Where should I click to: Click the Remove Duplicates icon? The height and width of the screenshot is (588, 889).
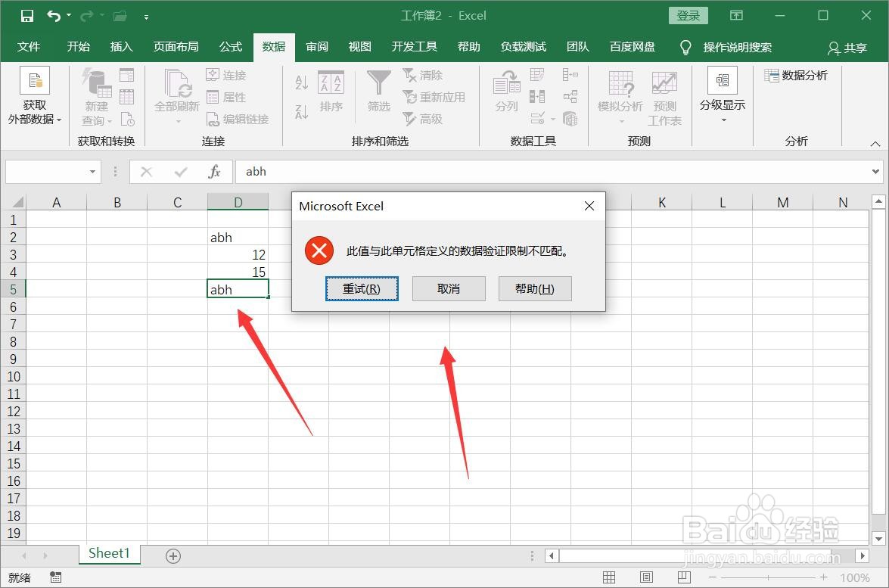(537, 96)
